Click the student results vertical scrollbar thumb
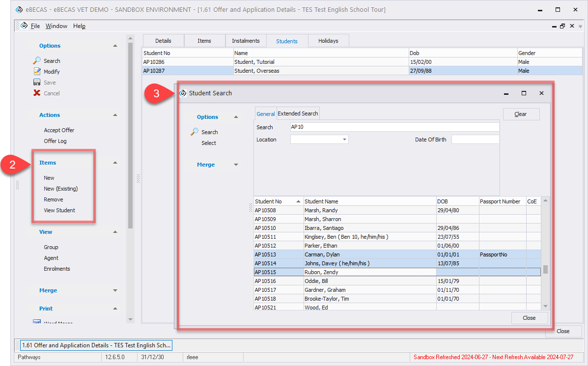 coord(545,270)
